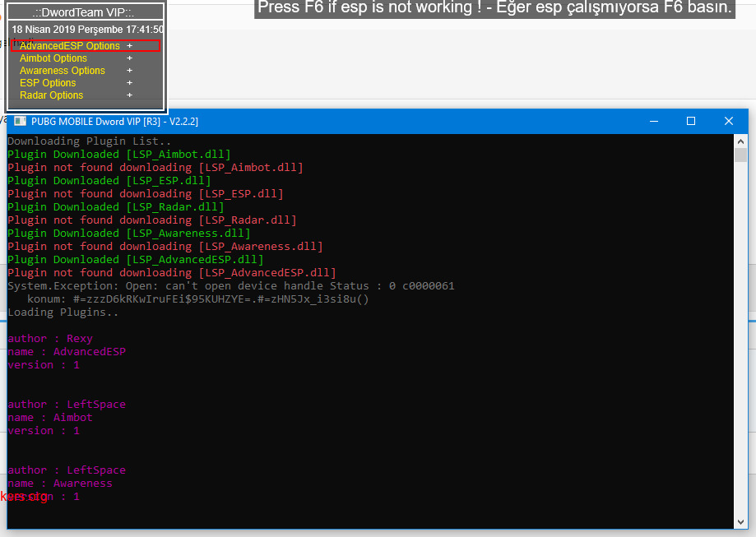Viewport: 756px width, 537px height.
Task: Click 'author : Rexy' line
Action: (50, 339)
